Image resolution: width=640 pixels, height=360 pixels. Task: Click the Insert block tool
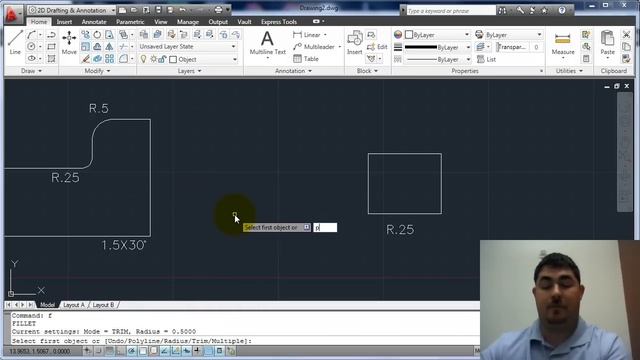click(354, 42)
